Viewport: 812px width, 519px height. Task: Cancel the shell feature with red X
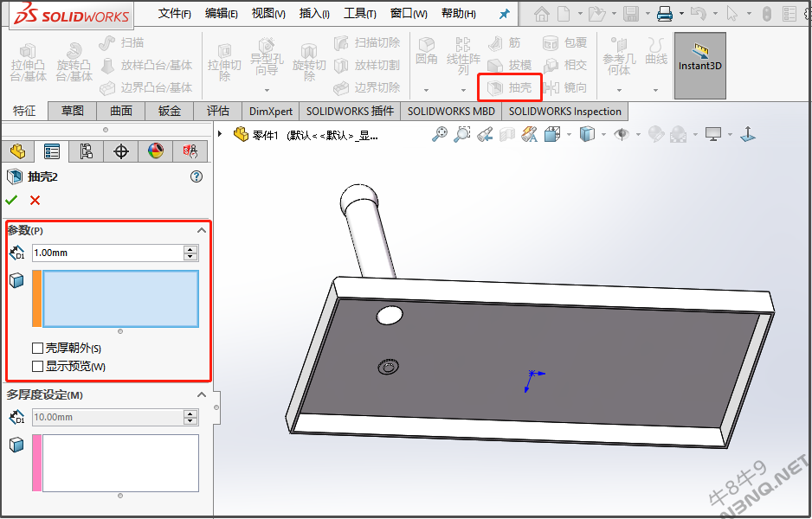pyautogui.click(x=35, y=201)
